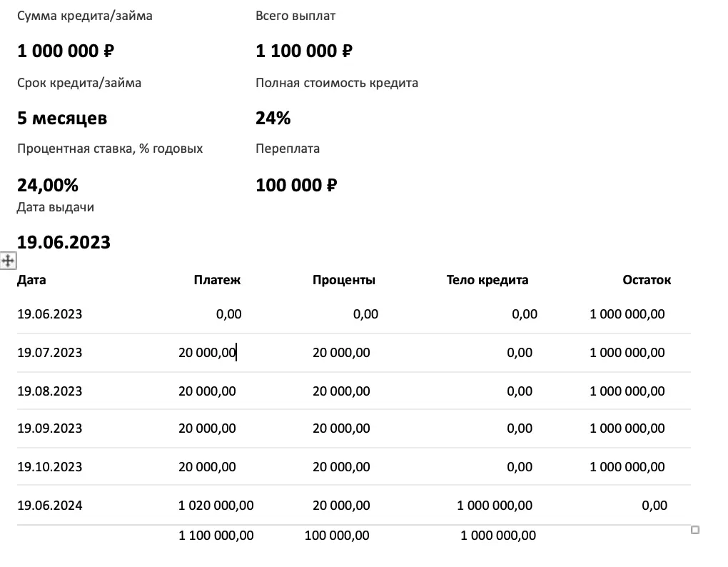This screenshot has height=567, width=728.
Task: Click the bold 19.06.2023 issue date heading
Action: 64,242
